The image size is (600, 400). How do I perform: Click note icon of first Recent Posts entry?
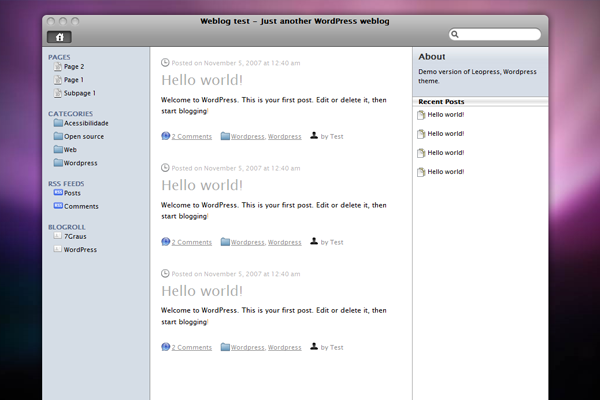[x=421, y=115]
